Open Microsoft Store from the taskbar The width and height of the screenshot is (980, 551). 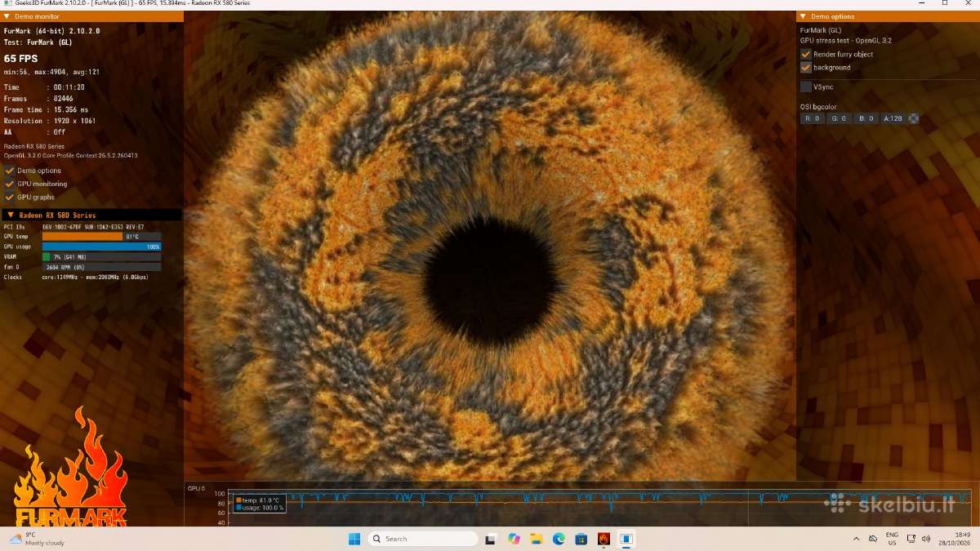[581, 539]
